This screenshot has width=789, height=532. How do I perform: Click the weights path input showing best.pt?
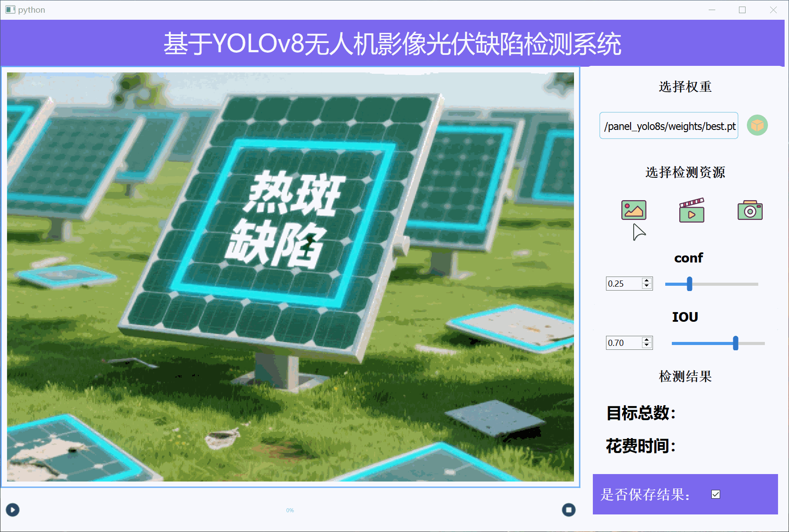coord(669,126)
